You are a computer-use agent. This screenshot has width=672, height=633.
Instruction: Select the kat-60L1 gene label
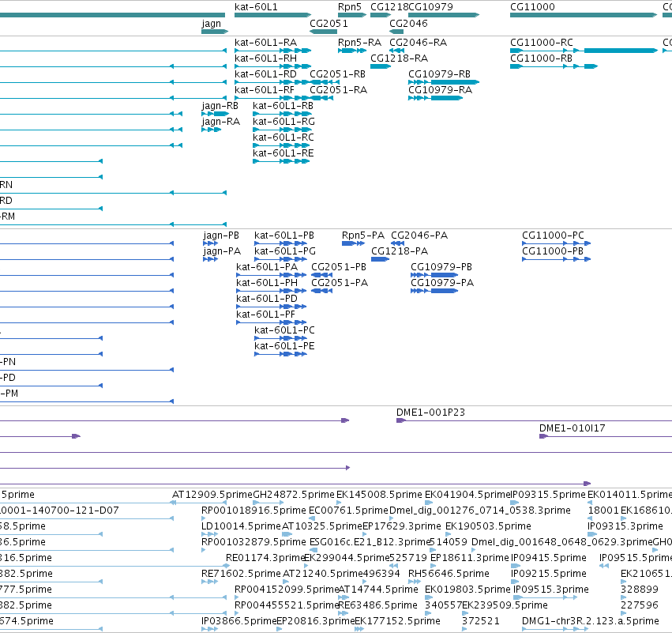click(256, 7)
